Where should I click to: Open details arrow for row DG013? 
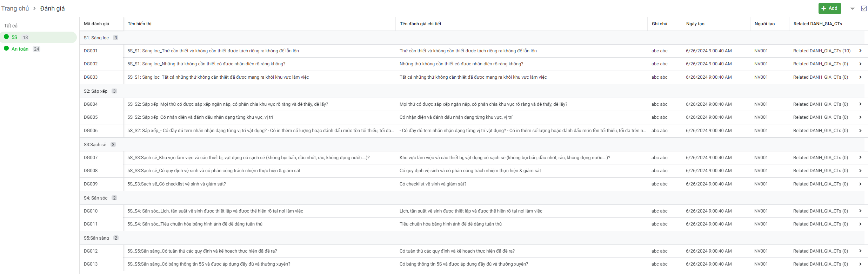(x=860, y=264)
